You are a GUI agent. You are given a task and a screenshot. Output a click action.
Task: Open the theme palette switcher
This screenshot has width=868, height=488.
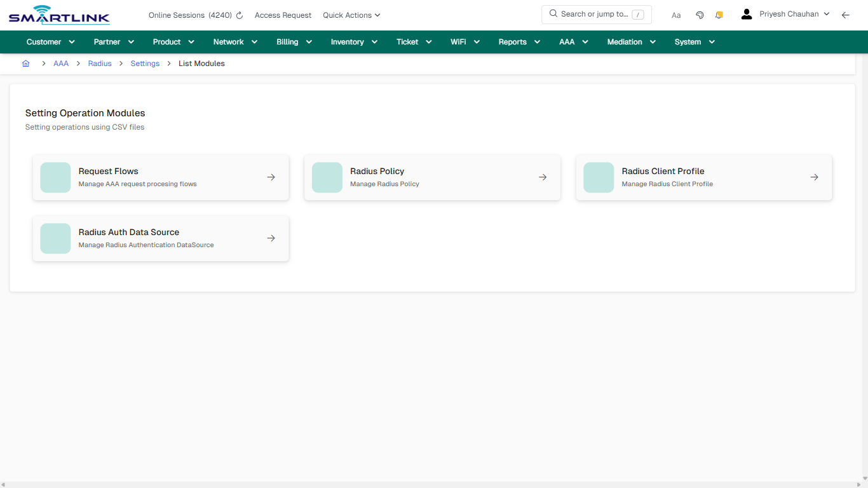coord(699,15)
